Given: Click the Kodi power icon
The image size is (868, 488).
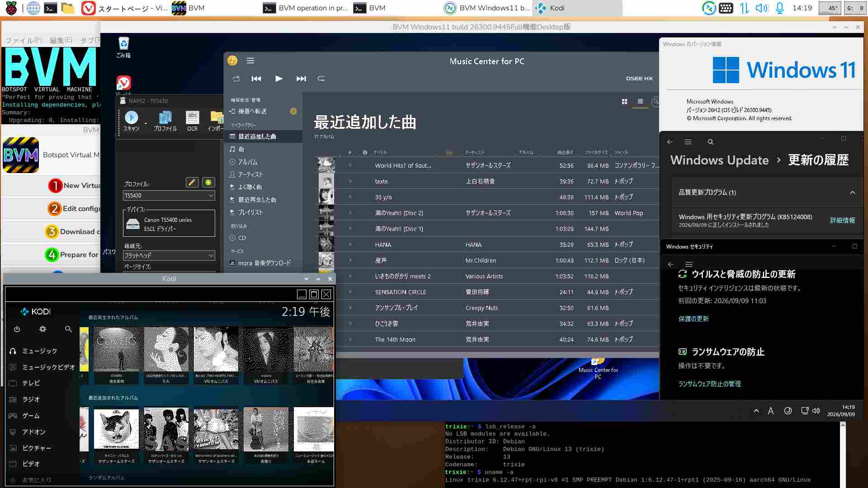Looking at the screenshot, I should click(17, 329).
